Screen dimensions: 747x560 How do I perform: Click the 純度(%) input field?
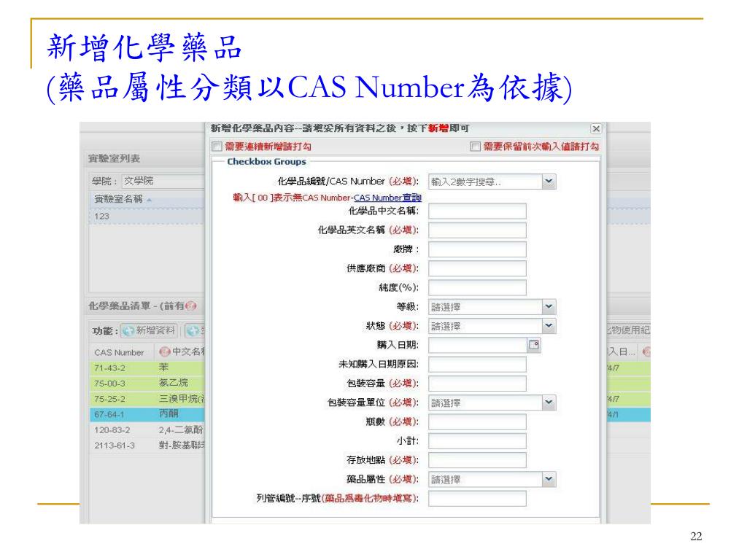[477, 287]
